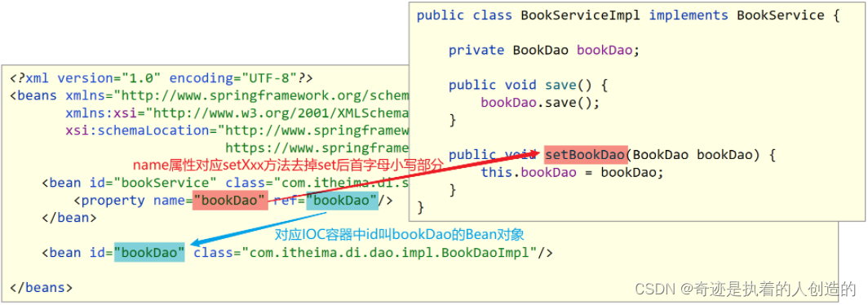Click the bean id="bookService" line
The image size is (868, 305).
(x=225, y=183)
